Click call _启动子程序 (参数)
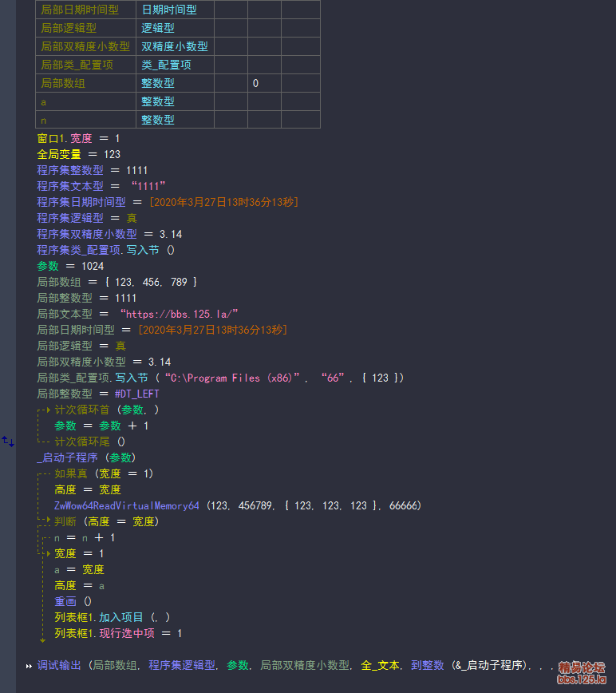The image size is (616, 693). (86, 457)
